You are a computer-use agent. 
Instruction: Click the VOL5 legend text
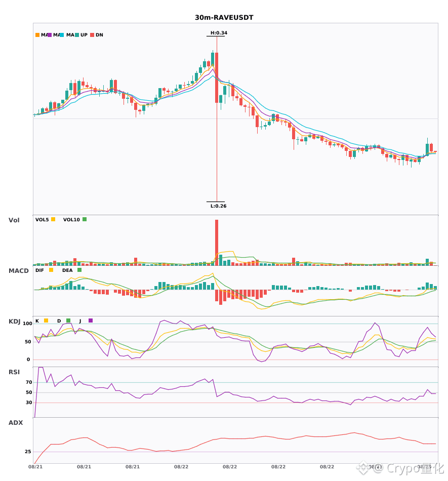tap(42, 220)
